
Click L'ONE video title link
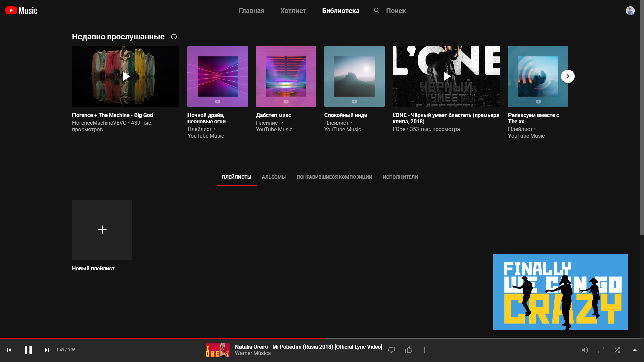(x=446, y=118)
